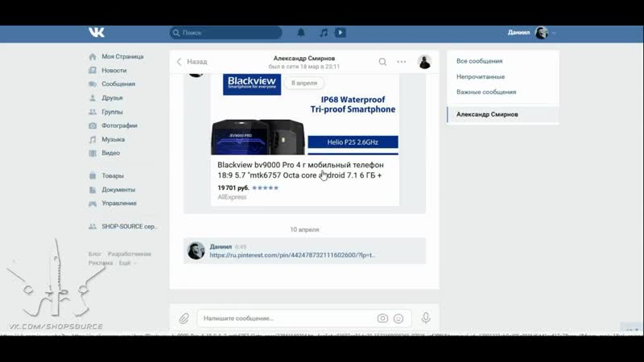Click inside the Поиск search field
Screen dimensions: 644x362
click(225, 33)
